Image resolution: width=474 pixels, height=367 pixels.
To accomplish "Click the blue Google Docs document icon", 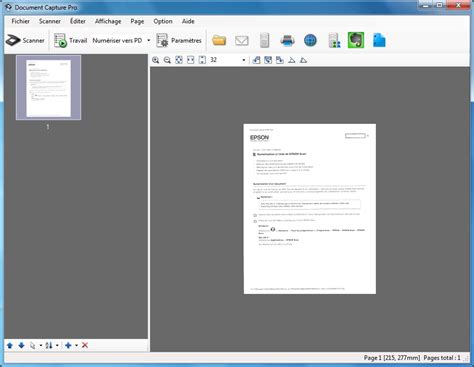I will pos(379,40).
